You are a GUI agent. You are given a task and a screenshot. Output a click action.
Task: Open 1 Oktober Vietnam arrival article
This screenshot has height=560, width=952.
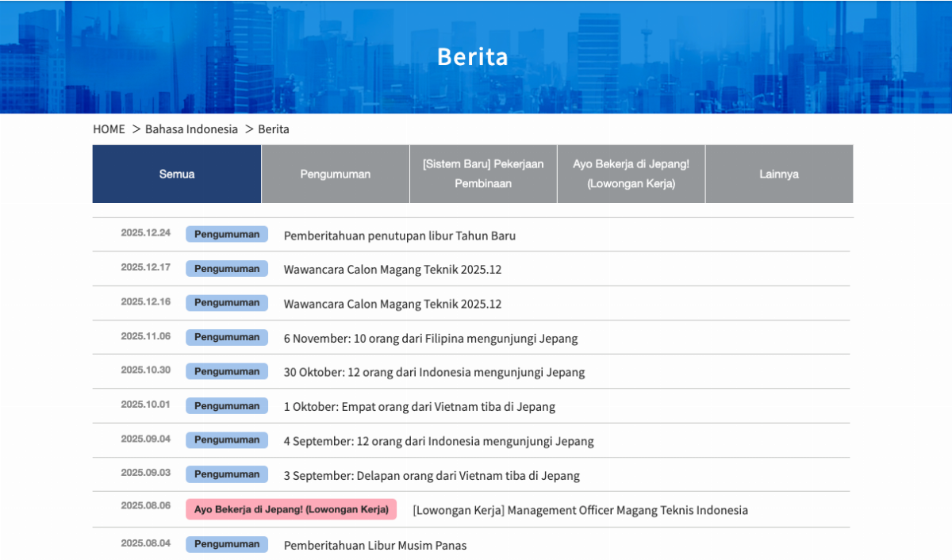tap(420, 407)
